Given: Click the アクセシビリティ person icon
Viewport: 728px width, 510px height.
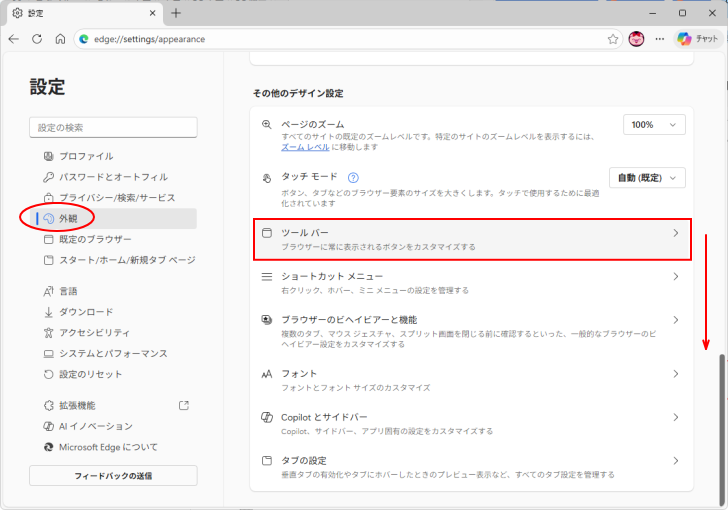Looking at the screenshot, I should click(x=48, y=333).
